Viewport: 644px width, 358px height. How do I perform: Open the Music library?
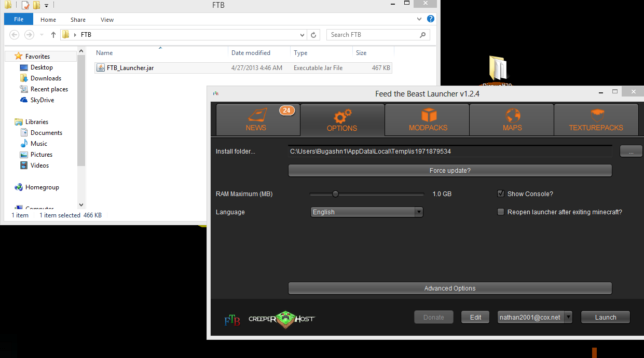39,144
